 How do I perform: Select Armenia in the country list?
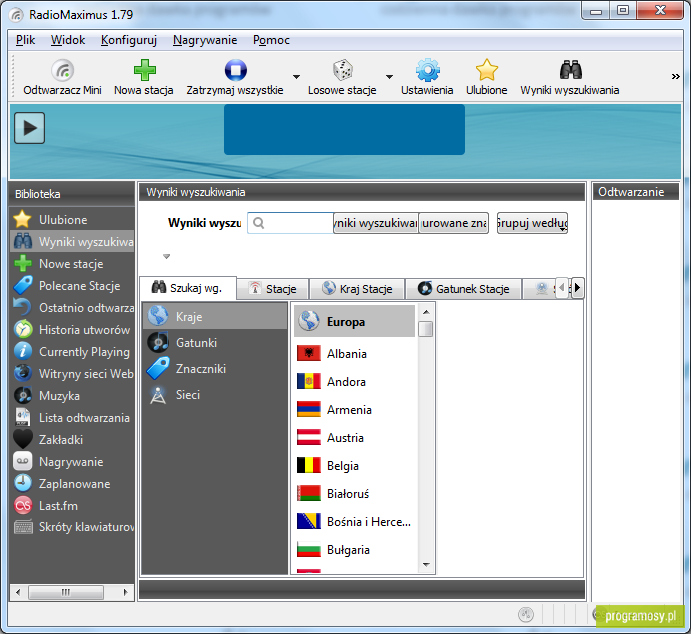[355, 410]
